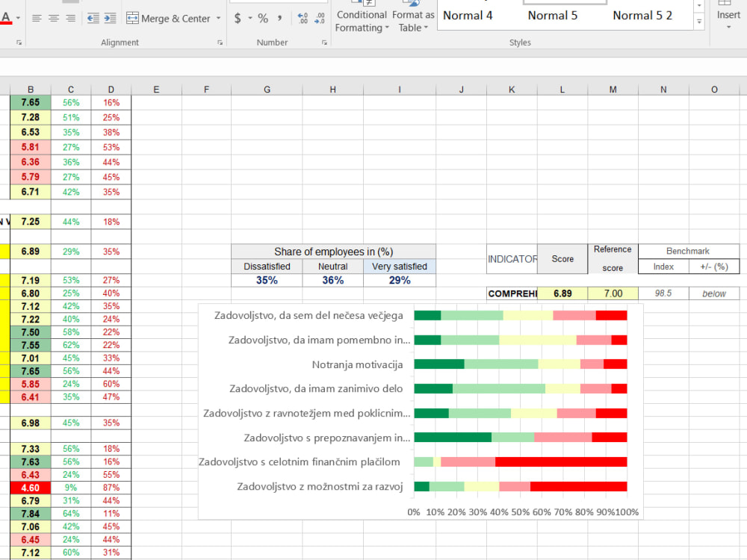Image resolution: width=747 pixels, height=560 pixels.
Task: Apply the Normal 4 cell style
Action: click(466, 15)
